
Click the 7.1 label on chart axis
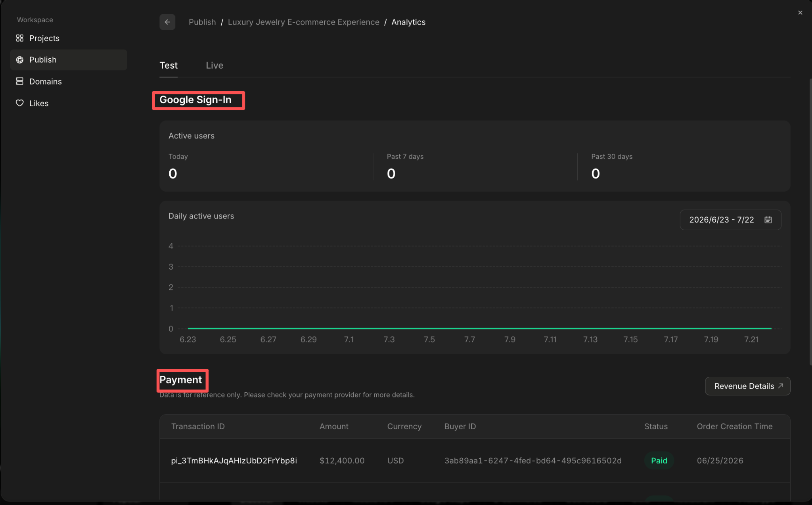click(349, 340)
